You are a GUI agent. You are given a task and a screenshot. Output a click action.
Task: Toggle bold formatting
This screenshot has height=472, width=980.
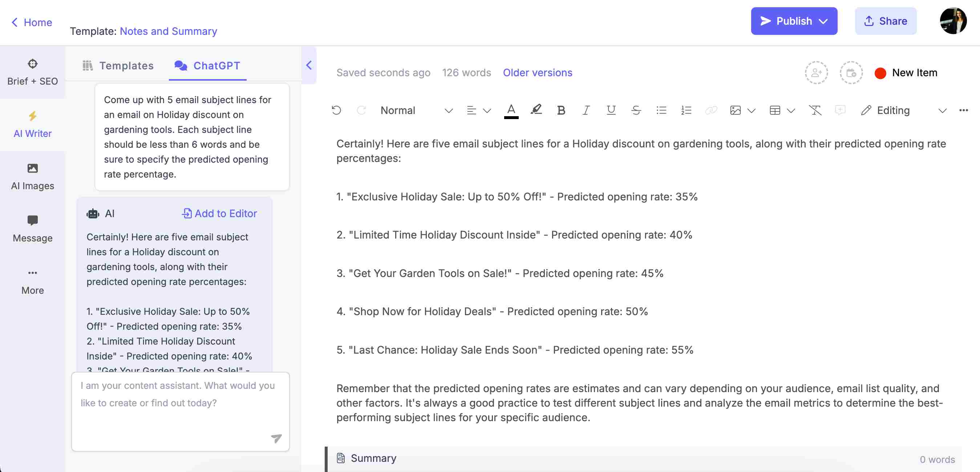tap(561, 110)
